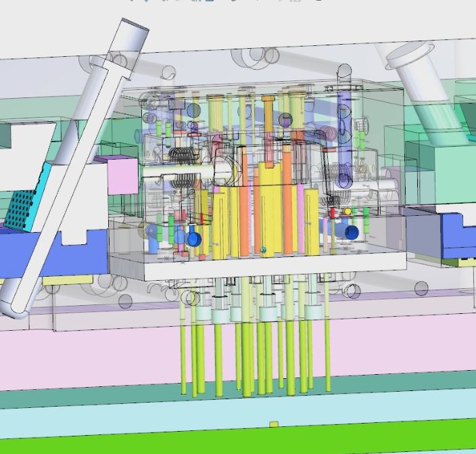Pick the small yellow square on the bottom plate
The width and height of the screenshot is (476, 454).
coord(274,425)
